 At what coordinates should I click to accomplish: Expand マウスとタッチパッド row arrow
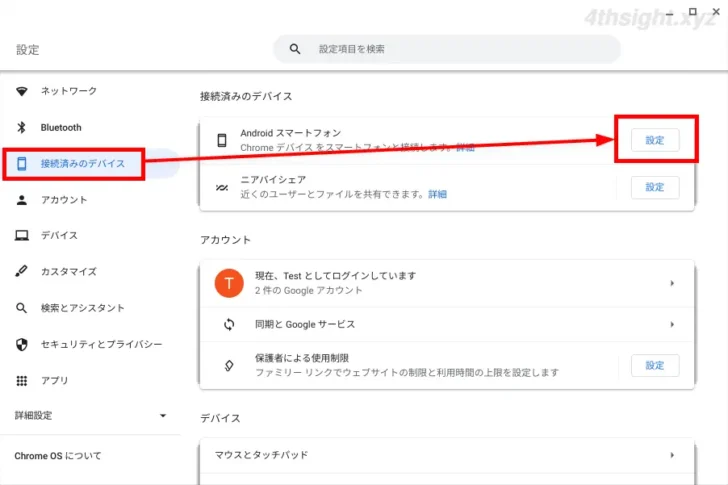tap(672, 455)
